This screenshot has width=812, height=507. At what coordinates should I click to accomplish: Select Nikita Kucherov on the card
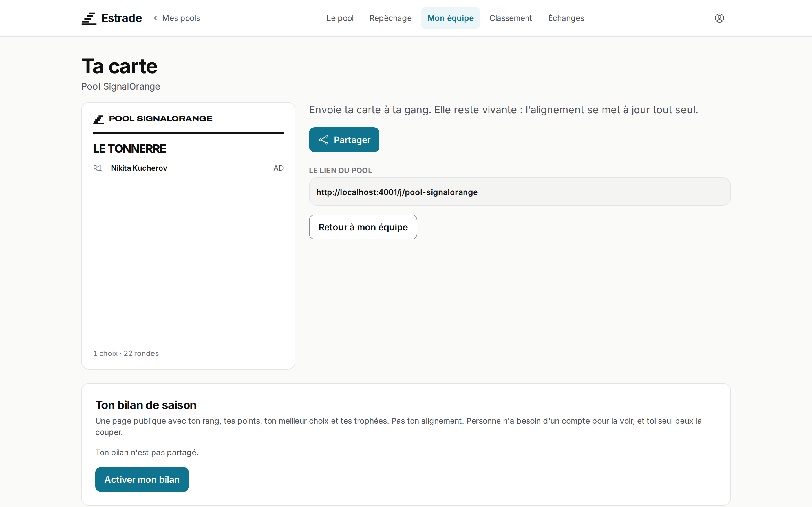(139, 168)
